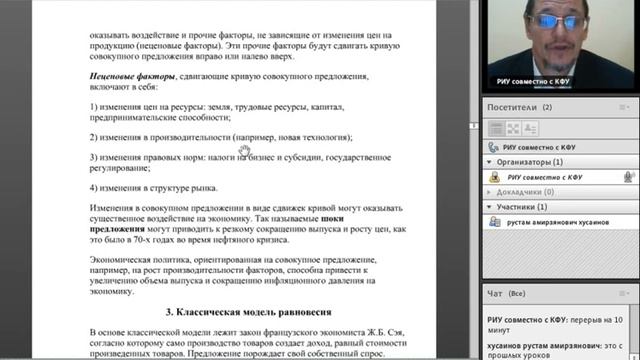
Task: Click the phone icon beside РИУ совместно с КФУ
Action: point(493,147)
